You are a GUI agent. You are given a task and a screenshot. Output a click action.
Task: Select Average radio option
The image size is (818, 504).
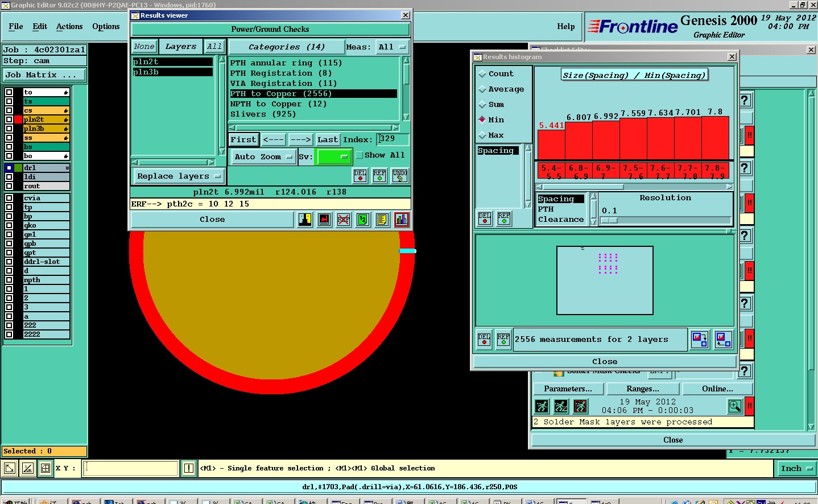(482, 89)
